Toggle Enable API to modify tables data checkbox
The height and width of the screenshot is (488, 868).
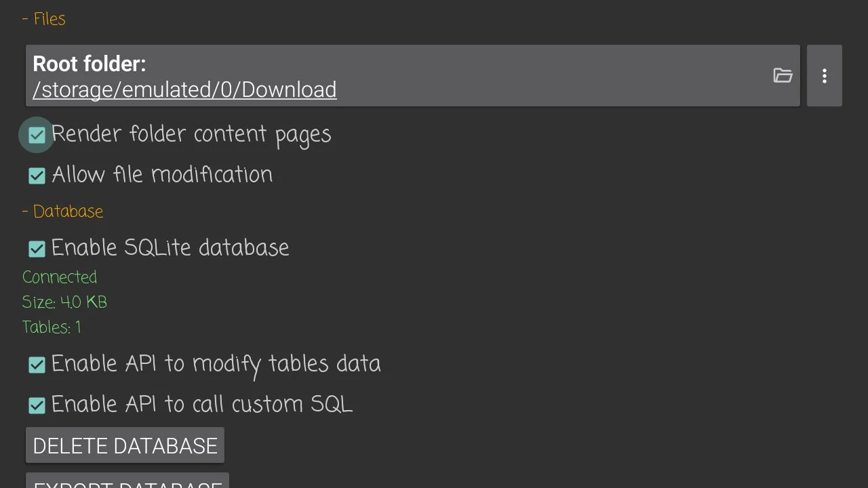coord(37,365)
